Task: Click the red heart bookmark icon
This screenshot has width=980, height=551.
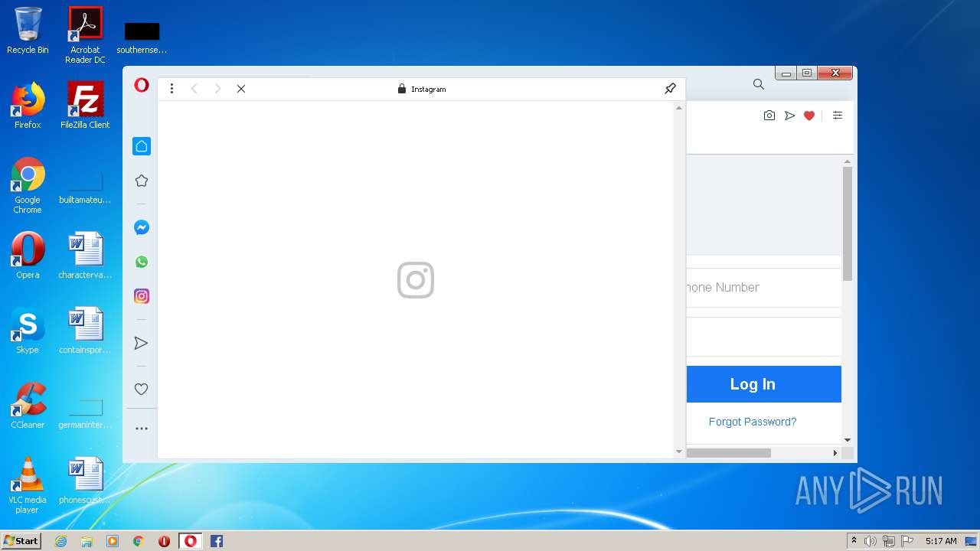Action: coord(809,116)
